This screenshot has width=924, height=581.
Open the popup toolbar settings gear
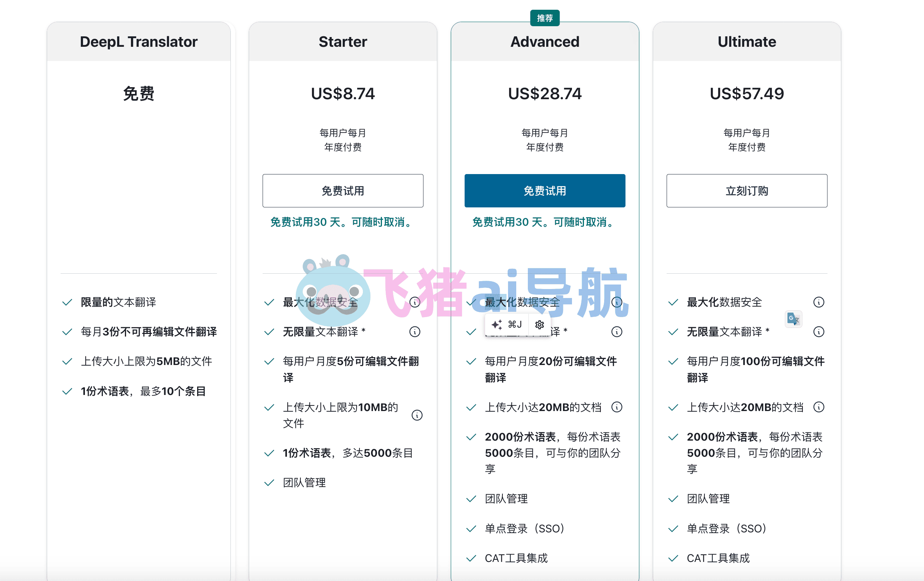click(539, 325)
